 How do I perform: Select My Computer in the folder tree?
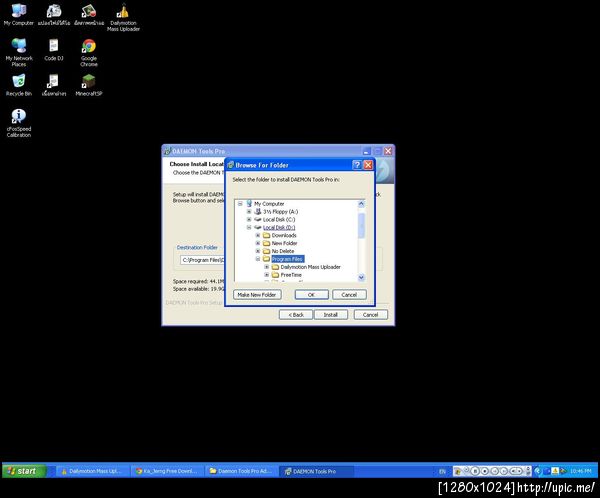click(269, 204)
